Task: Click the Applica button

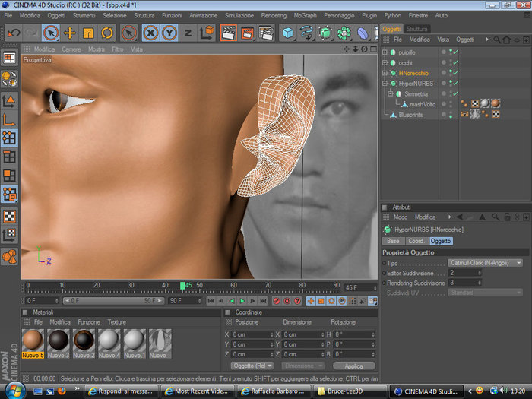Action: [353, 366]
